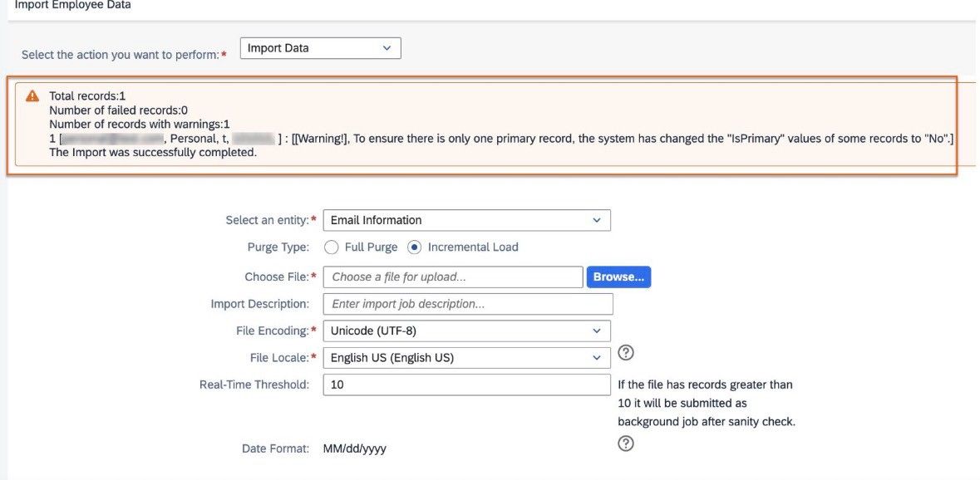Click the Real-Time Threshold field showing 10
Viewport: 980px width, 480px height.
pos(467,384)
